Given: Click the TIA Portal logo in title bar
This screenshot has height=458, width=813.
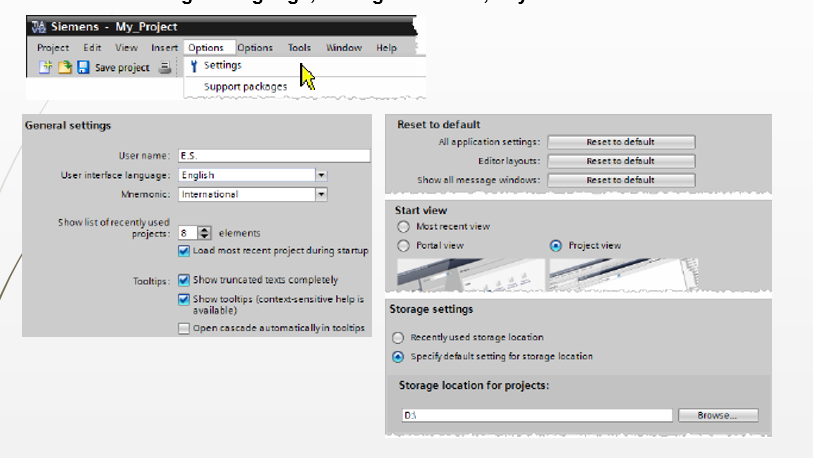Looking at the screenshot, I should [38, 26].
